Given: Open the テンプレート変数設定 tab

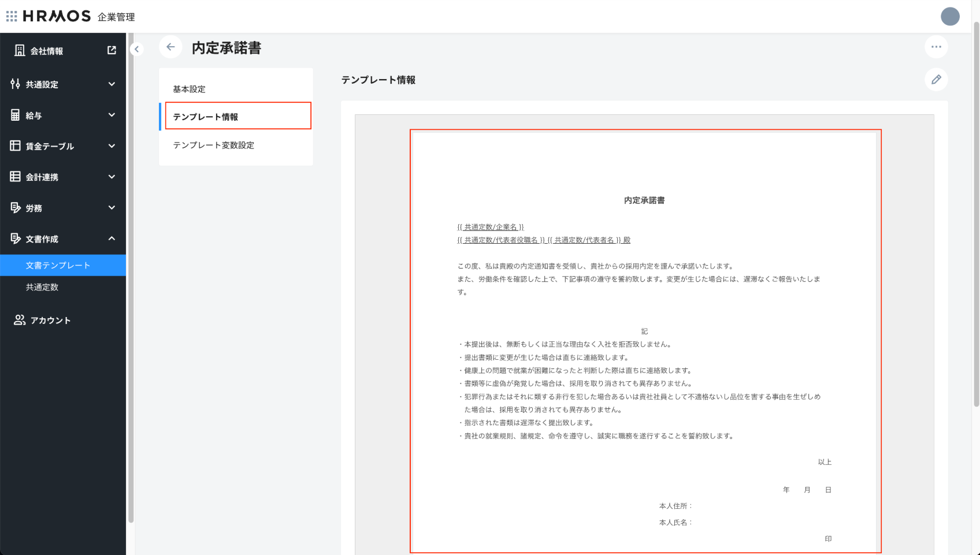Looking at the screenshot, I should [x=214, y=145].
